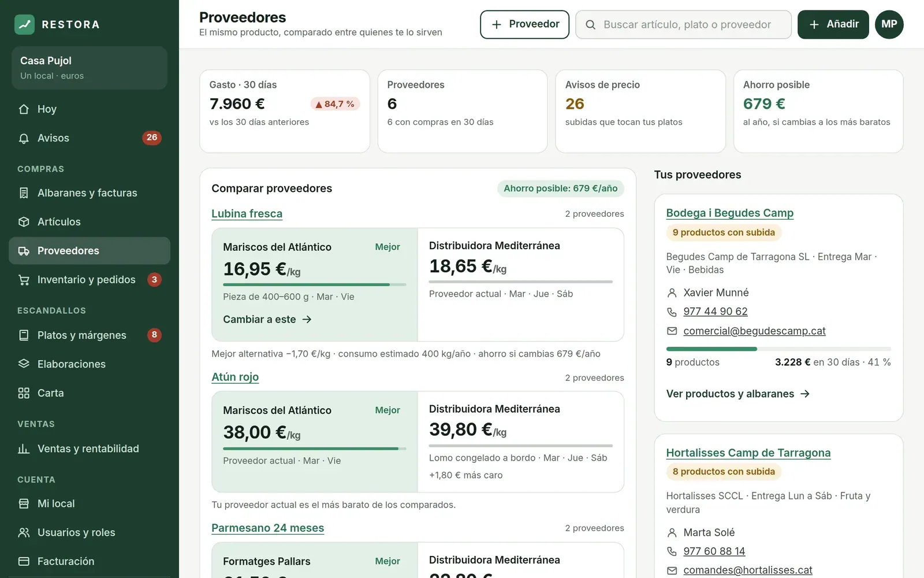924x578 pixels.
Task: Open Bodega i Begudes Camp supplier
Action: click(x=729, y=213)
